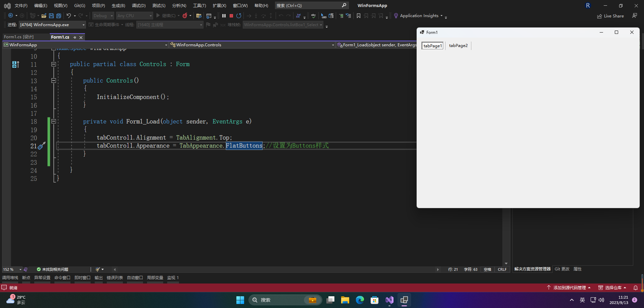Open the WinFormsApp.Controls type dropdown
Screen dimensions: 644x308
(252, 45)
